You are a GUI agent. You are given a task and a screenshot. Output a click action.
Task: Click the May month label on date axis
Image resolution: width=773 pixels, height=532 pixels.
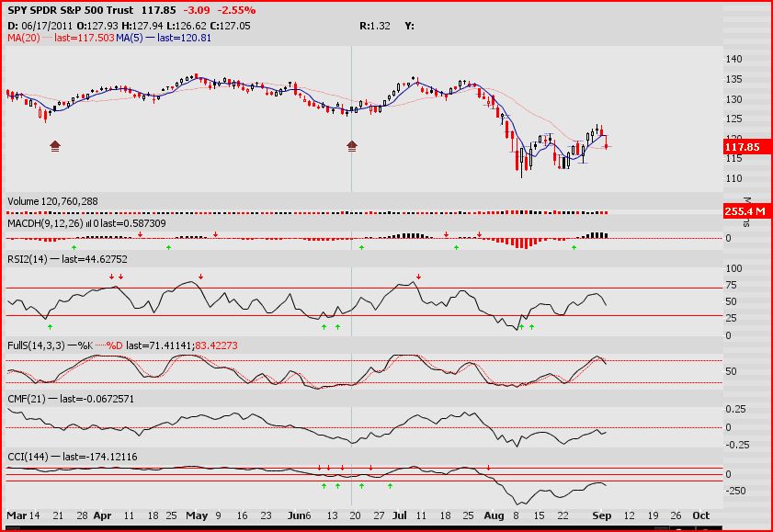coord(197,515)
